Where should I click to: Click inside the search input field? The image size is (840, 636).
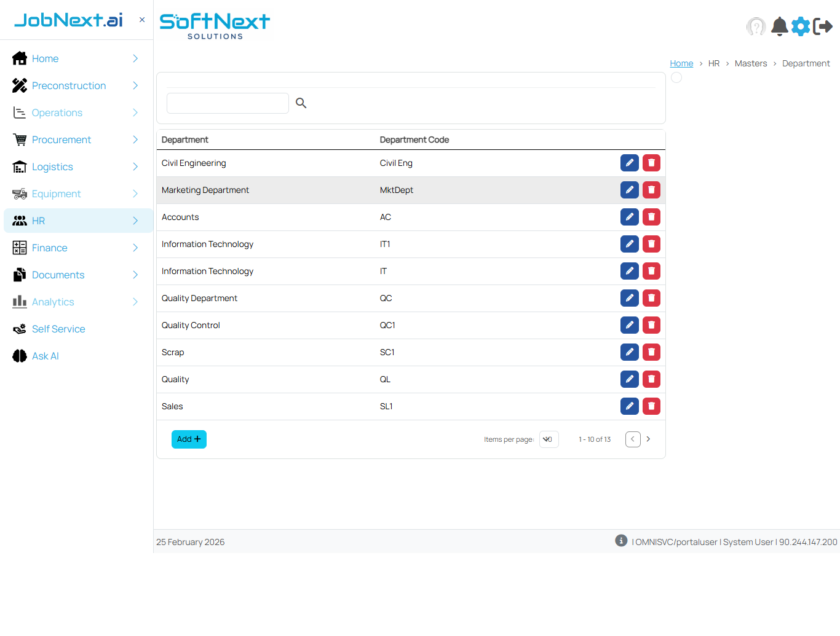click(228, 103)
